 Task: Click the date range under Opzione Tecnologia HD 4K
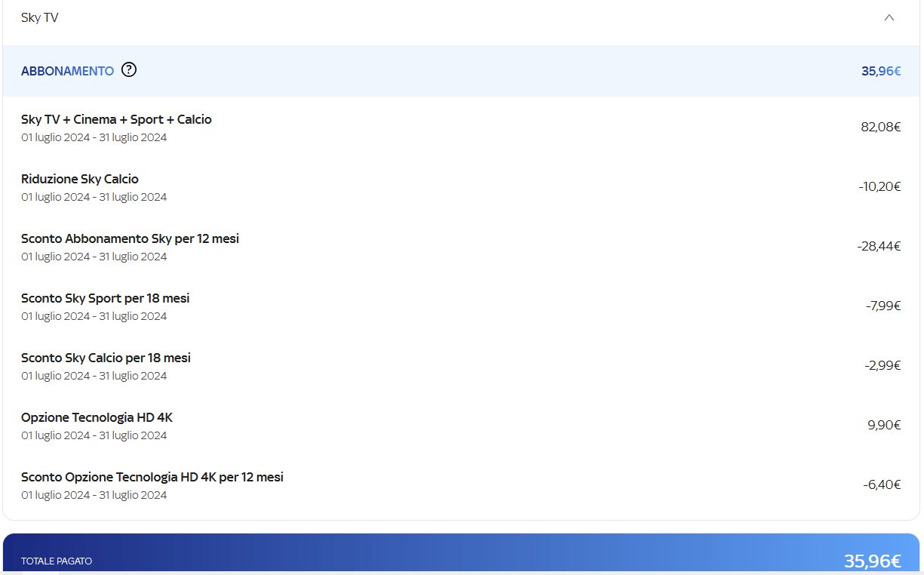[x=94, y=435]
